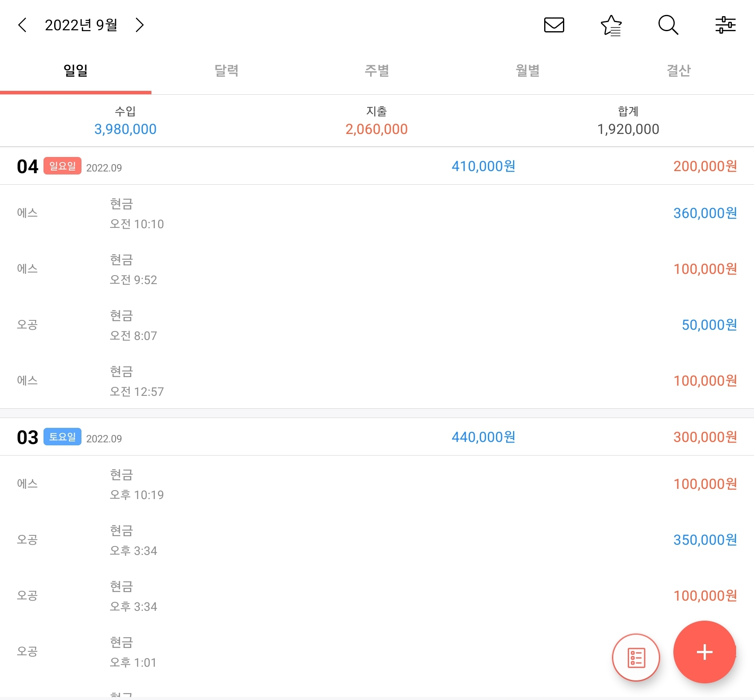
Task: Open the 350,000원 entry at 오후 3:34
Action: point(377,540)
